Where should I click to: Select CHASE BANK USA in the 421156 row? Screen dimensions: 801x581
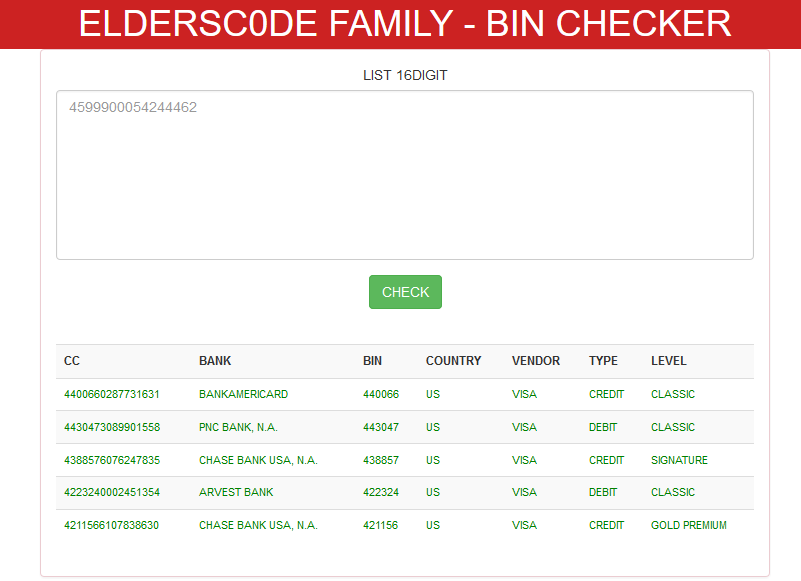click(258, 525)
